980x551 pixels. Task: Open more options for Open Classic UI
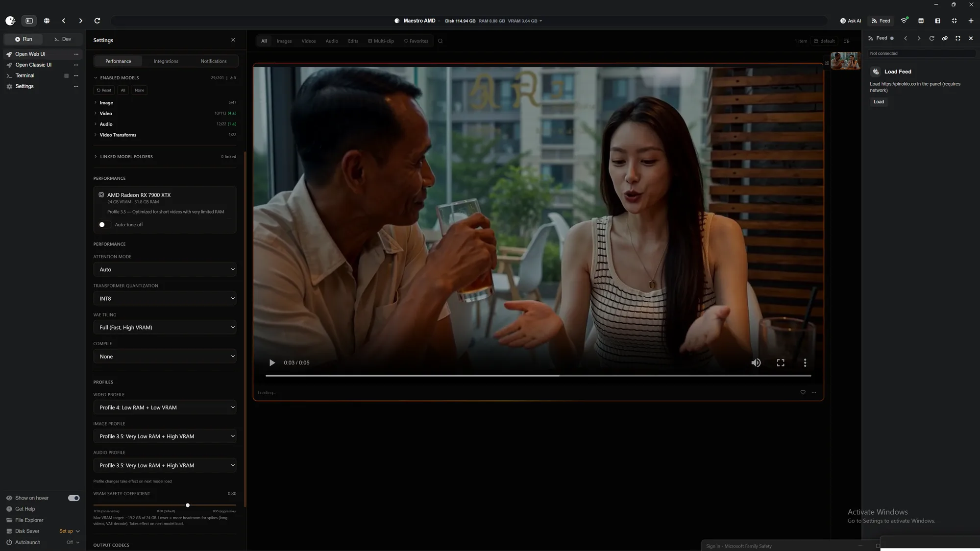(76, 65)
